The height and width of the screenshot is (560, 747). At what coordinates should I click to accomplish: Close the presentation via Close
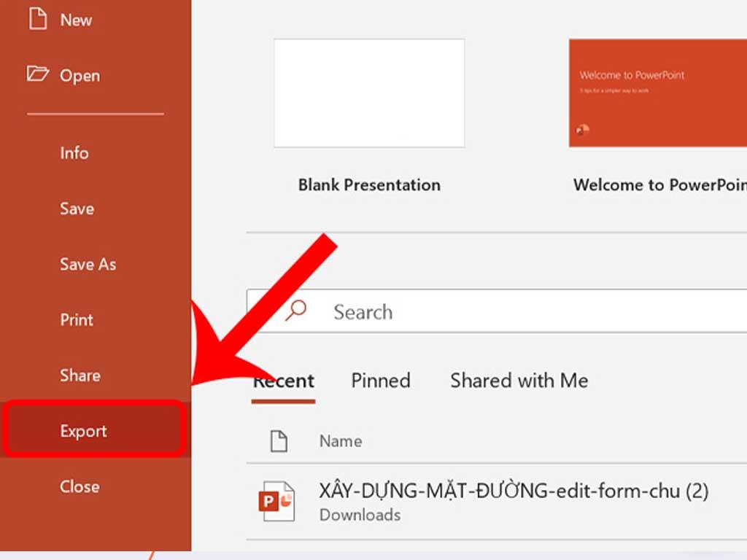pos(79,486)
